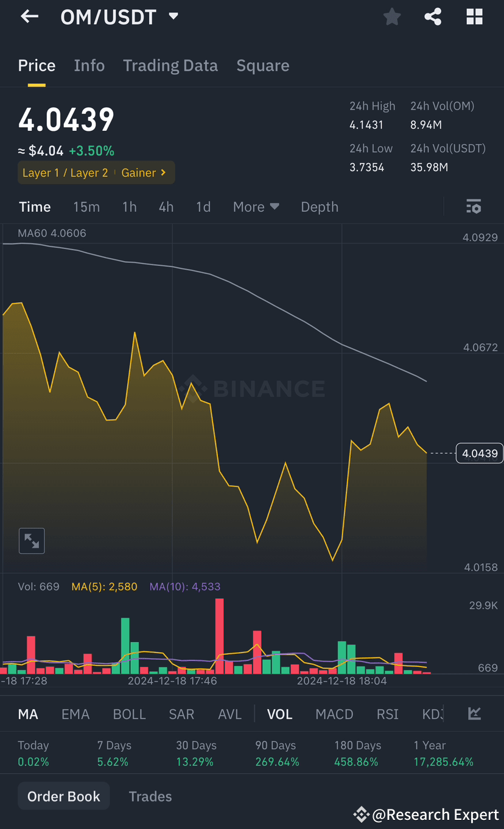The image size is (504, 829).
Task: Open the chart settings icon beside Depth
Action: click(x=474, y=206)
